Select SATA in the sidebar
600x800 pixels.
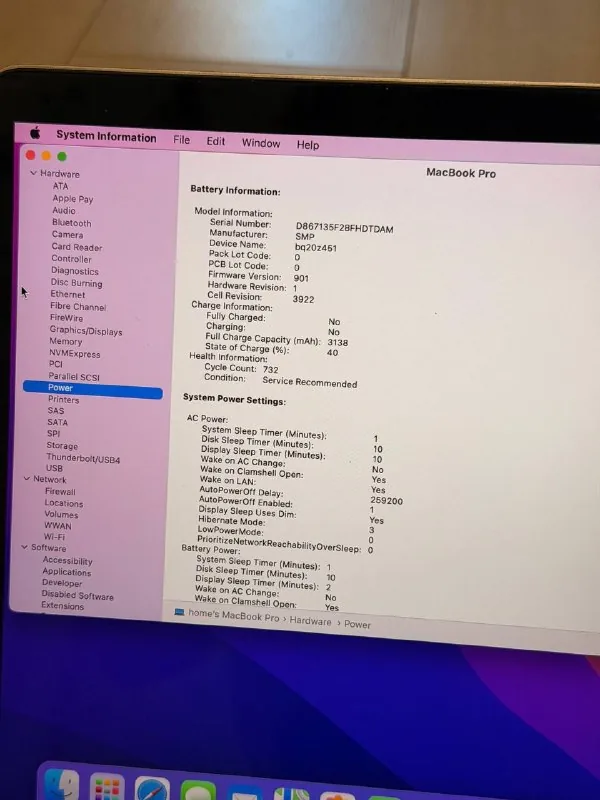(x=57, y=422)
